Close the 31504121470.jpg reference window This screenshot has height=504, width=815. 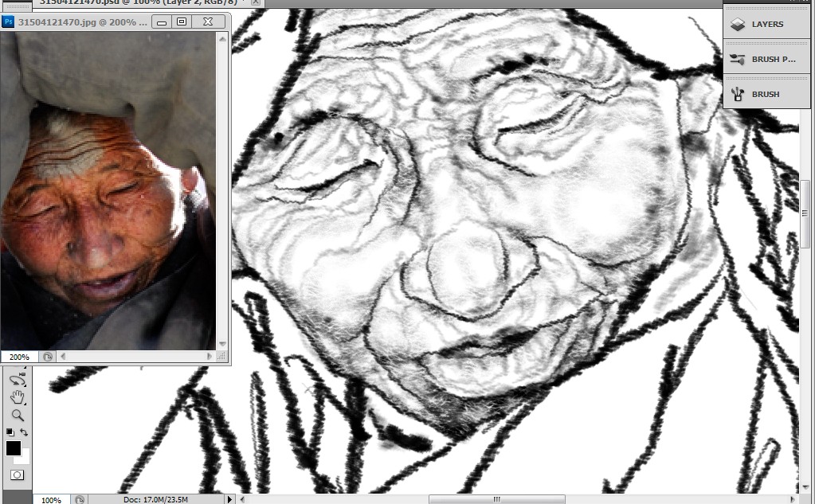point(208,21)
